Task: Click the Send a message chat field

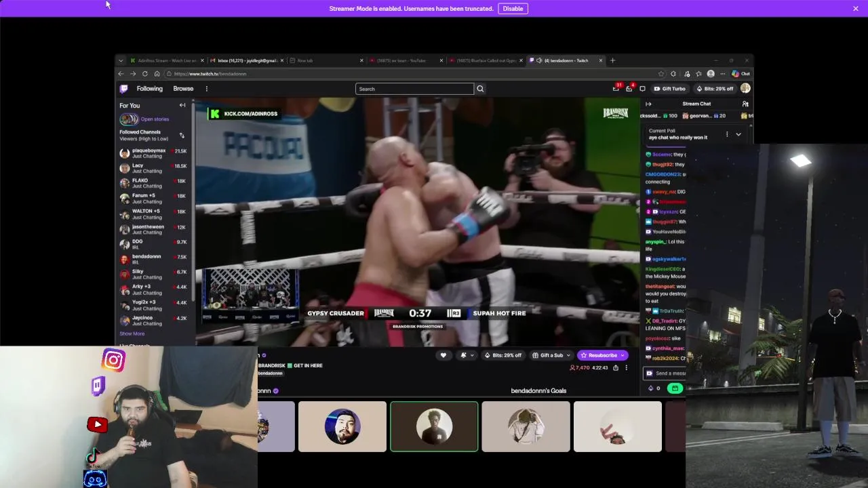Action: point(666,373)
